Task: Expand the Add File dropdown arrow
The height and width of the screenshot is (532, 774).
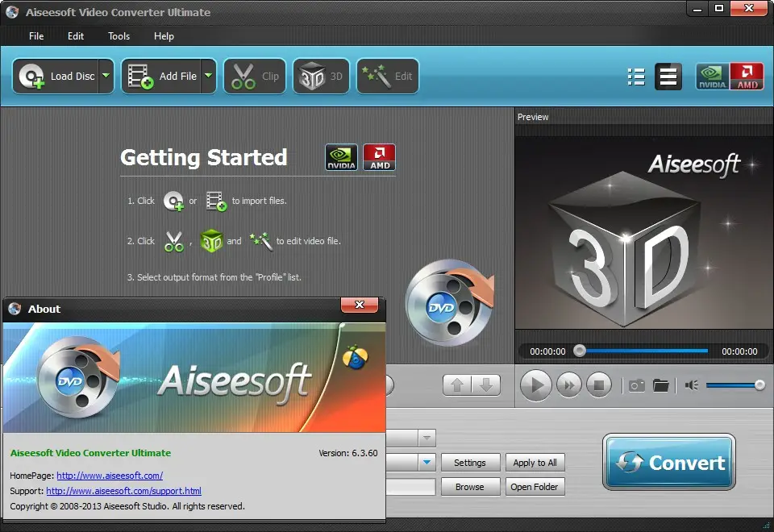Action: [x=208, y=76]
